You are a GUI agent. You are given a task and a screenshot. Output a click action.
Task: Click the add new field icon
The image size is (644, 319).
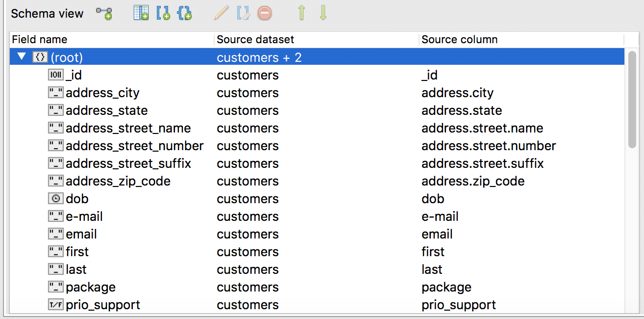click(141, 13)
